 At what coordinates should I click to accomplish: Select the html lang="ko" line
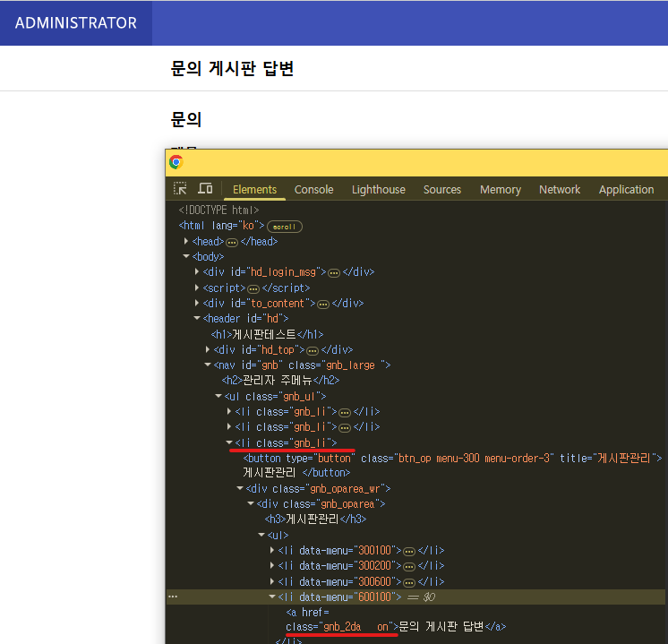[221, 226]
